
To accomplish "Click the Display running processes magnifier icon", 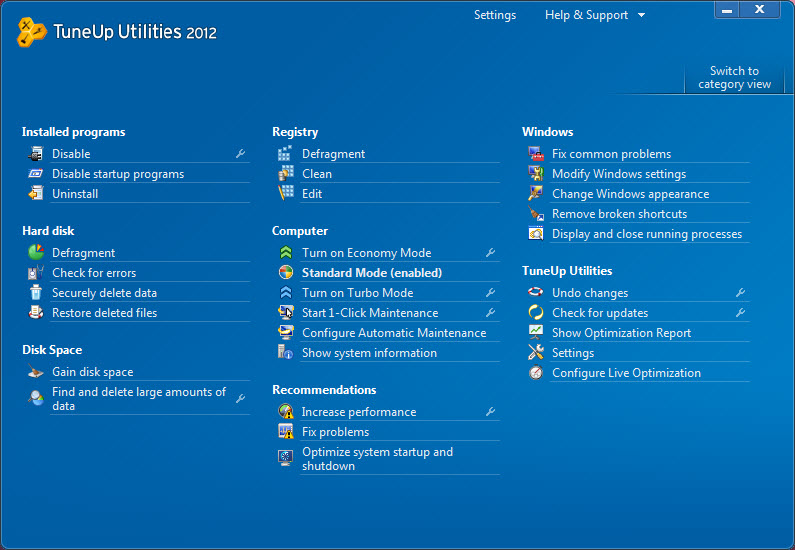I will [535, 234].
